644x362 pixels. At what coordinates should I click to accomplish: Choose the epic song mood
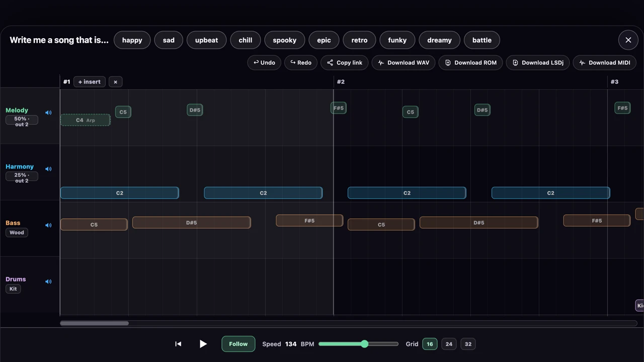tap(324, 40)
